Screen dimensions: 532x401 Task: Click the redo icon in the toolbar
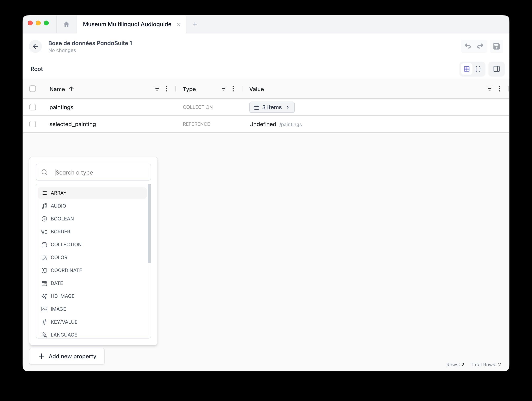pyautogui.click(x=480, y=46)
